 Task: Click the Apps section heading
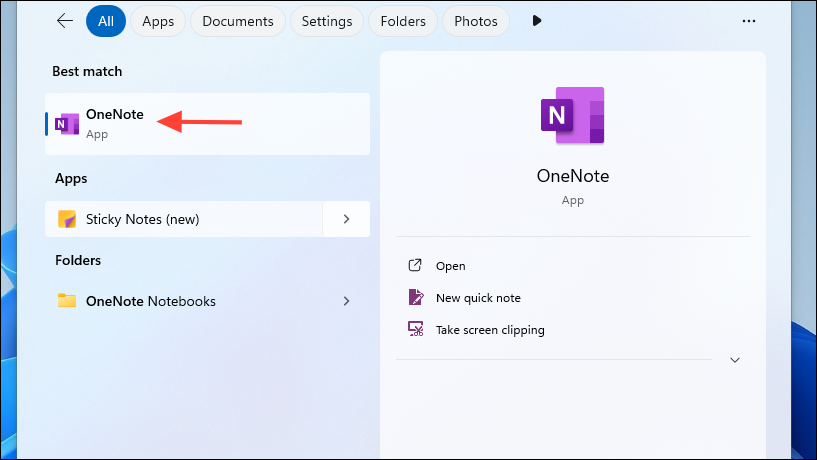pos(71,179)
